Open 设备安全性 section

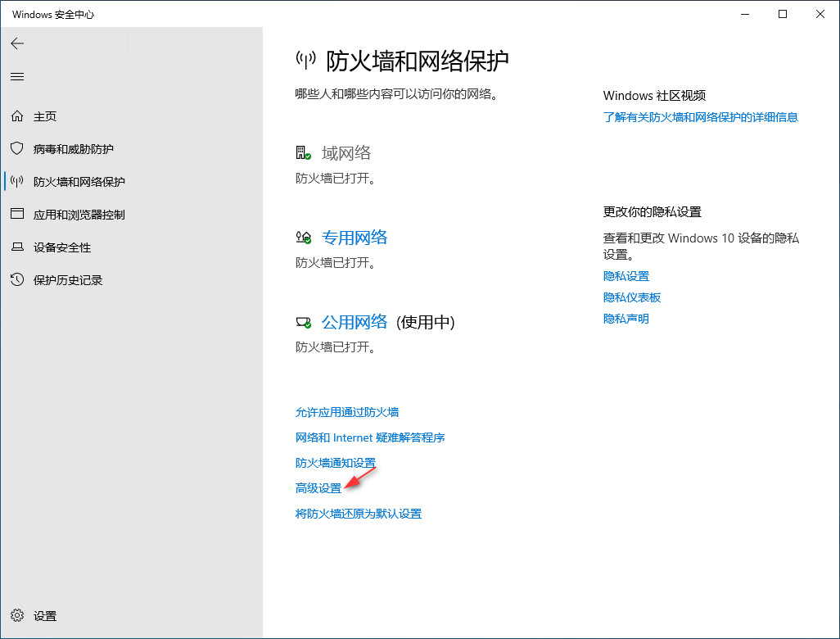tap(62, 247)
